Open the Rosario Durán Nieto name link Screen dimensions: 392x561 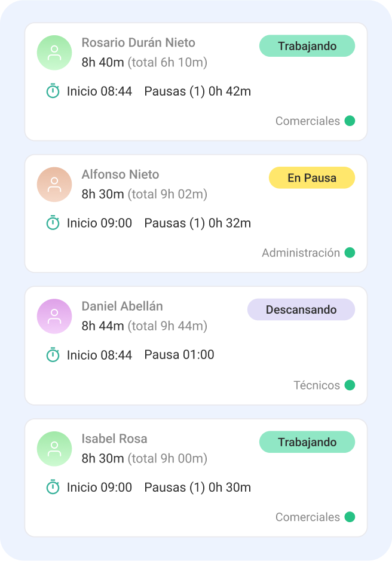(x=138, y=43)
